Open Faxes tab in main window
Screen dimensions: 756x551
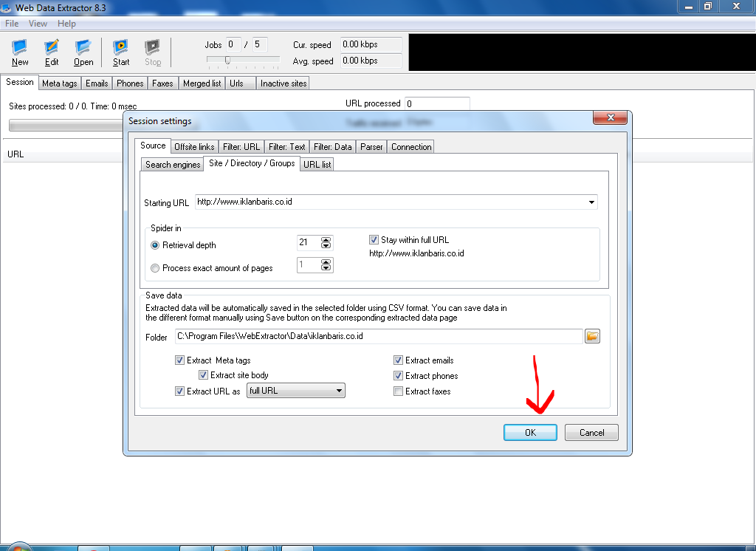[162, 83]
